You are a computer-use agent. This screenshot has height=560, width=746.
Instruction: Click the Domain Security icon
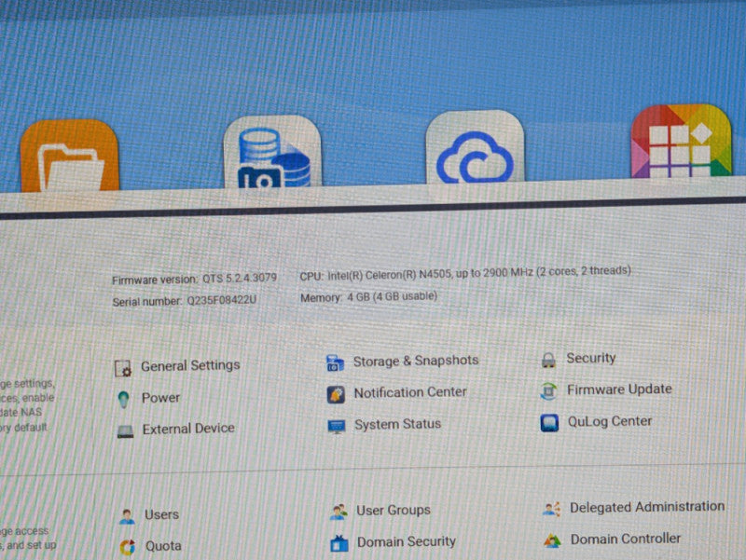[x=339, y=544]
